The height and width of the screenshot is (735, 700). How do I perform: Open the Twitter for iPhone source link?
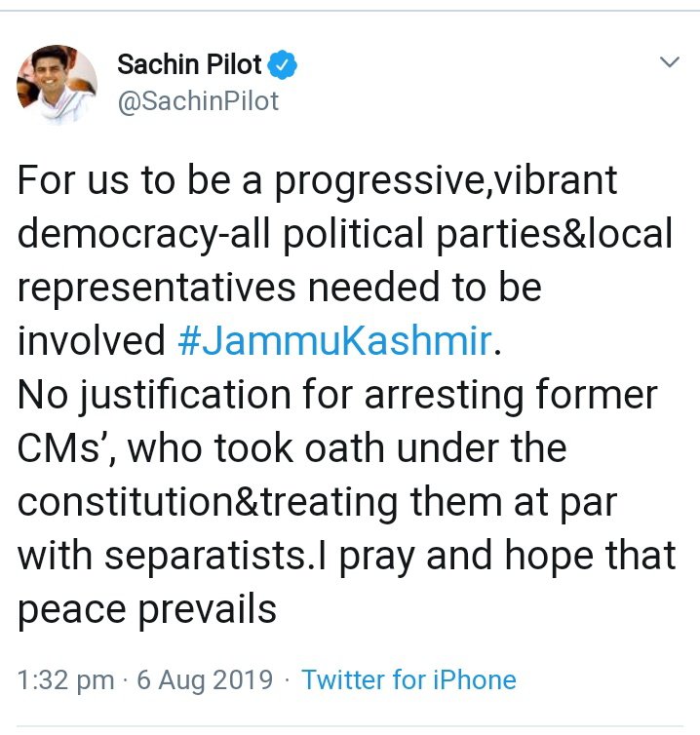409,679
